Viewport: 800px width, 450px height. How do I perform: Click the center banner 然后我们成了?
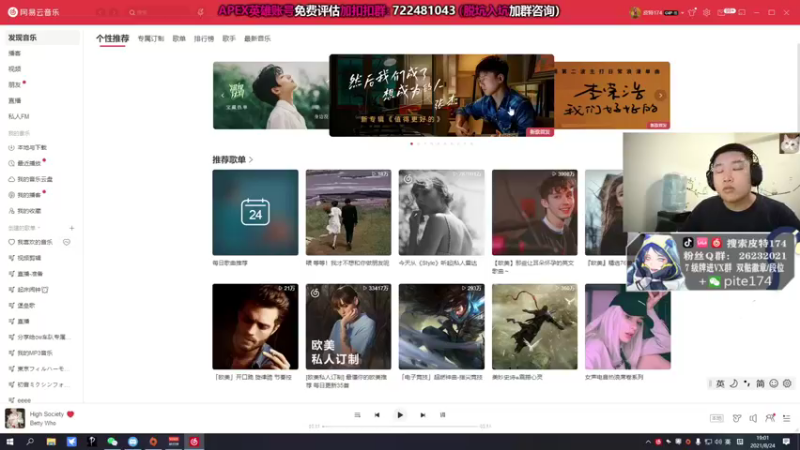pos(441,95)
